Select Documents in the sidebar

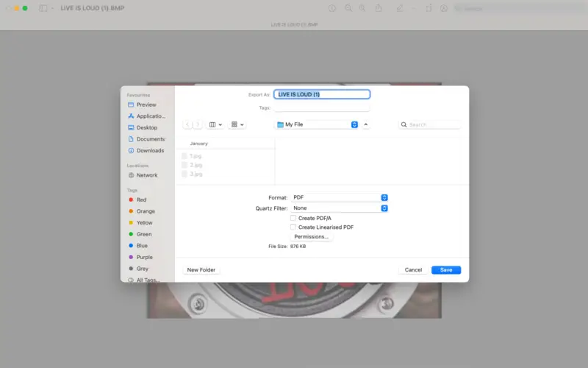(146, 139)
